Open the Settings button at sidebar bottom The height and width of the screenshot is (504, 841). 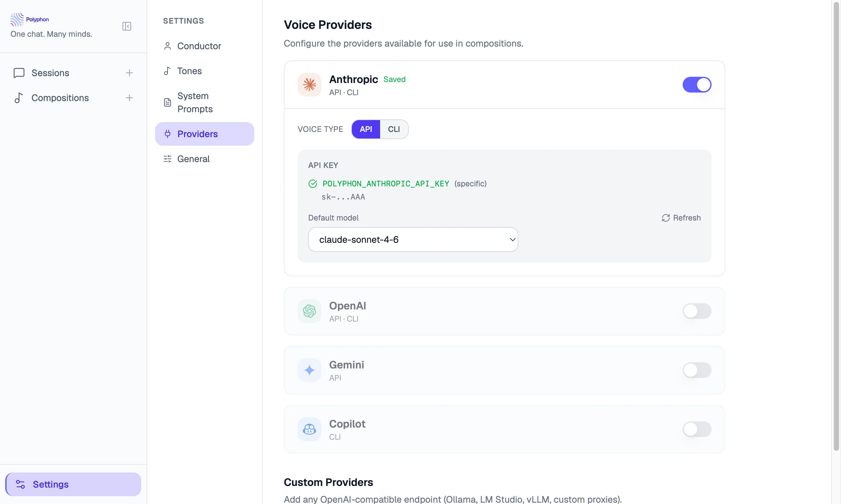tap(73, 484)
